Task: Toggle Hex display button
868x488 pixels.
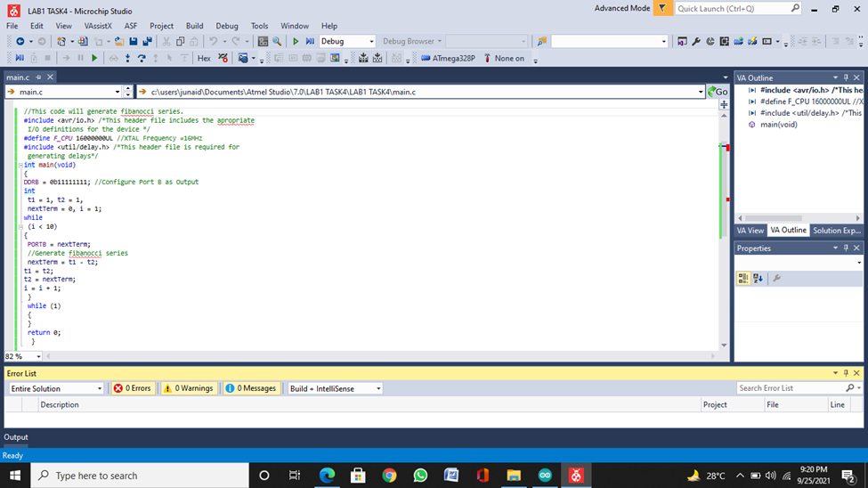Action: point(204,58)
